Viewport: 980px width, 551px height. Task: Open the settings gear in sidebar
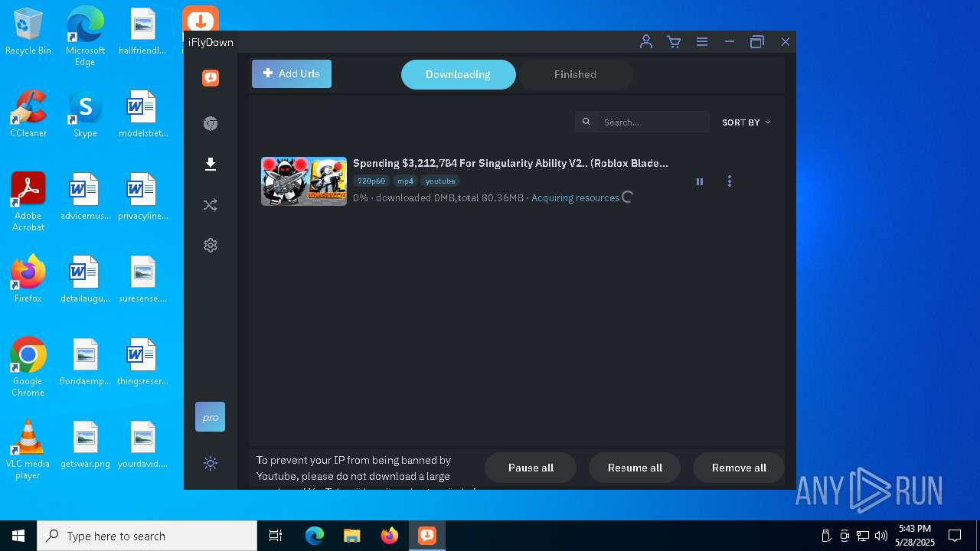pos(211,245)
